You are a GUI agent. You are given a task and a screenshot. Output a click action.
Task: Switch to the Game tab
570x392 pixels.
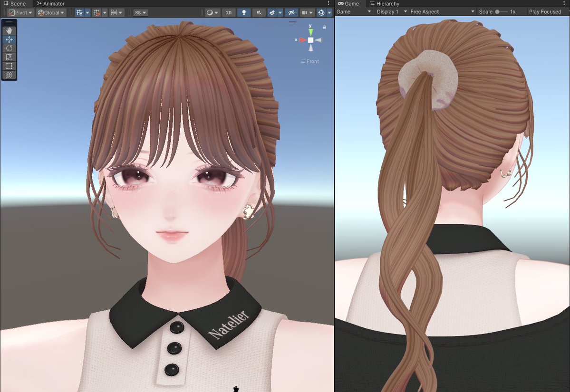click(348, 4)
